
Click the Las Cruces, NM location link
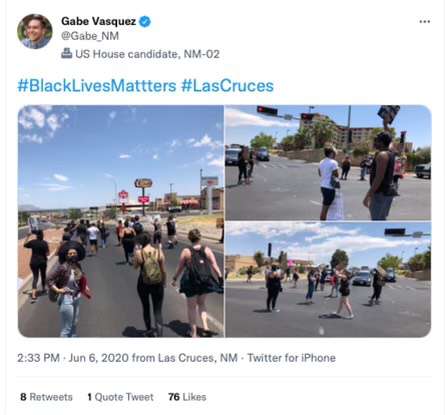pyautogui.click(x=198, y=358)
